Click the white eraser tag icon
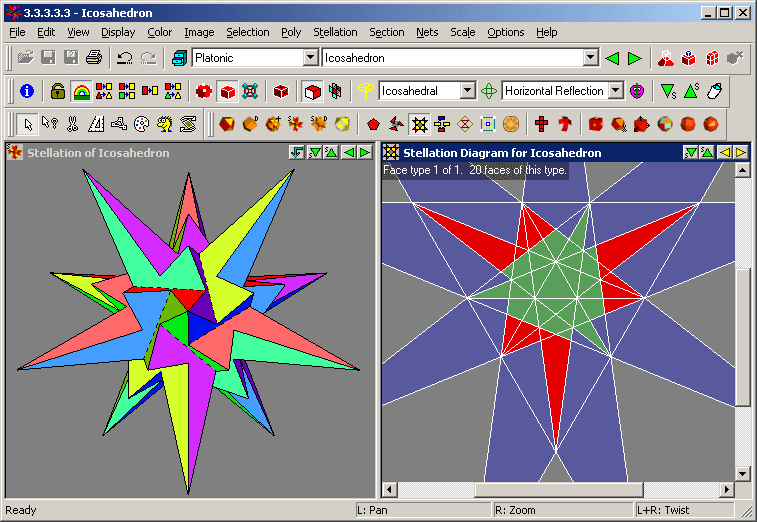Screen dimensions: 757x522 [x=715, y=91]
